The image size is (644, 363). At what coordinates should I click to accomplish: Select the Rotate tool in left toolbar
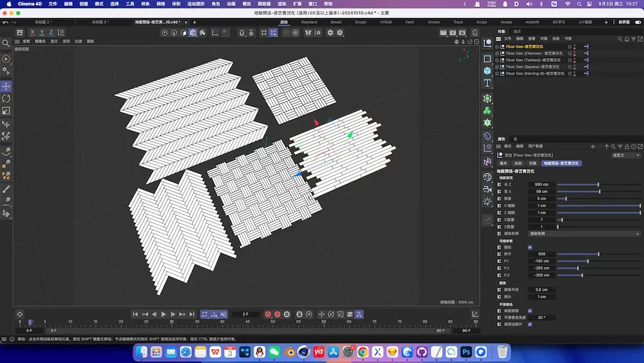(6, 99)
